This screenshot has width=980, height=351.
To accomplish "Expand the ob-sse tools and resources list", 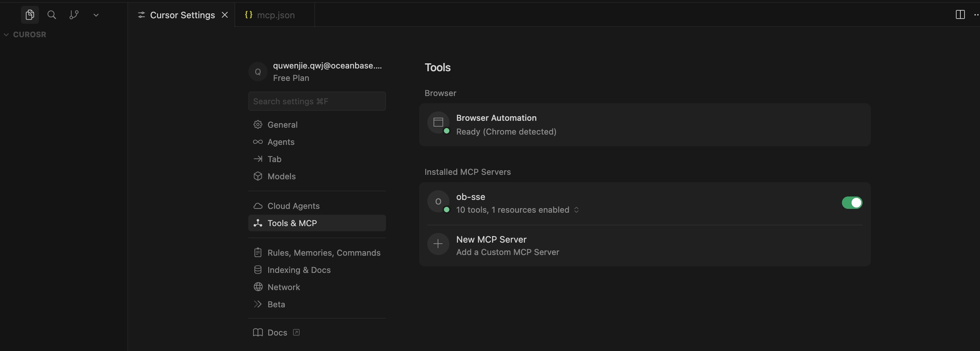I will (x=576, y=210).
